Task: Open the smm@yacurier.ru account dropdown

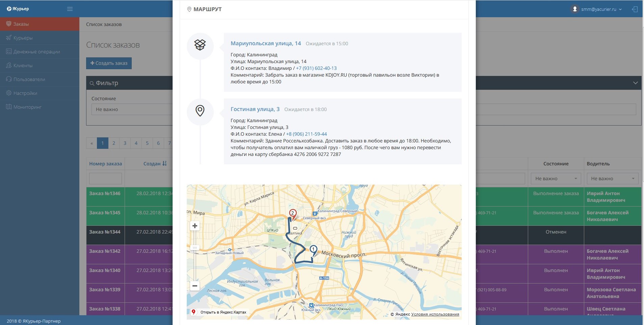Action: [x=601, y=9]
